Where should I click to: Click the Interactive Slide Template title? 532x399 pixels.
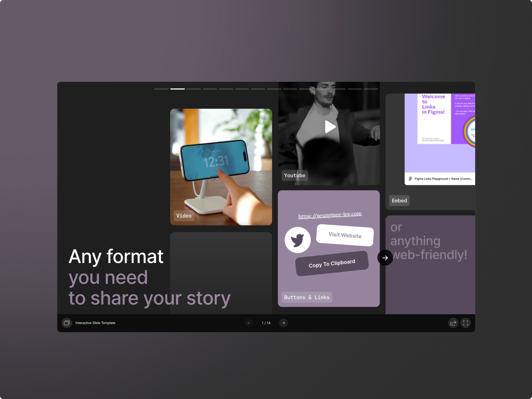pyautogui.click(x=95, y=323)
